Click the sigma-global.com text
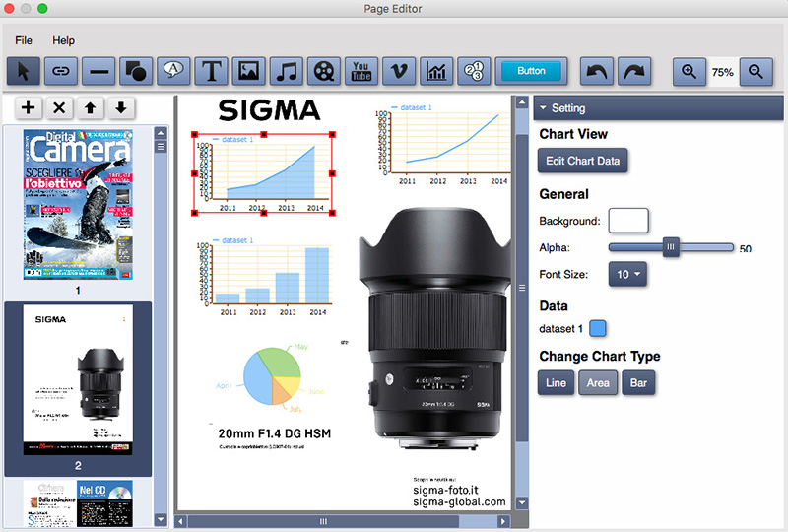788x532 pixels. point(459,501)
